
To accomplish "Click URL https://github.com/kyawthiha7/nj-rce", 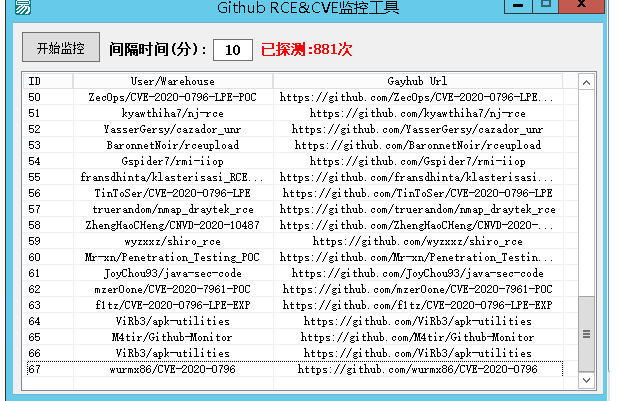I will click(x=417, y=114).
